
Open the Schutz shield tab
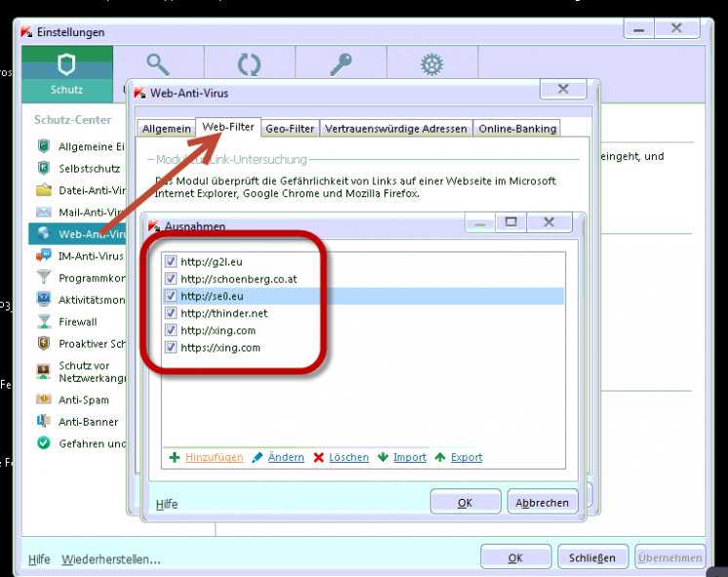[x=67, y=74]
